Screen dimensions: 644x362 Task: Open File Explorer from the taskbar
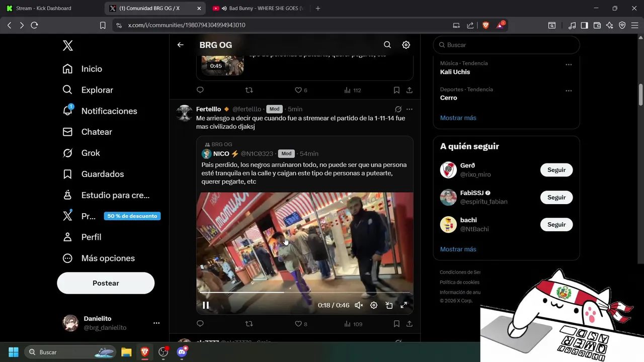click(126, 352)
